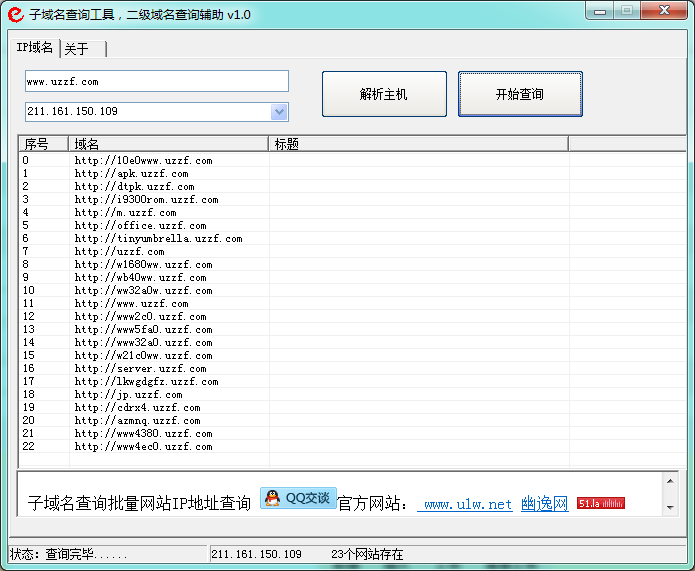The image size is (695, 571).
Task: Expand the IP address dropdown arrow
Action: pos(279,112)
